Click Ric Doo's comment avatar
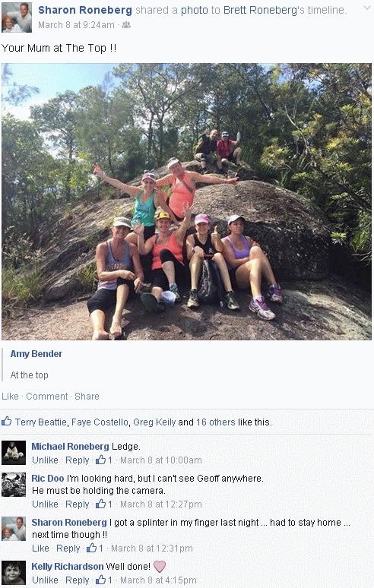The width and height of the screenshot is (374, 588). (x=14, y=485)
